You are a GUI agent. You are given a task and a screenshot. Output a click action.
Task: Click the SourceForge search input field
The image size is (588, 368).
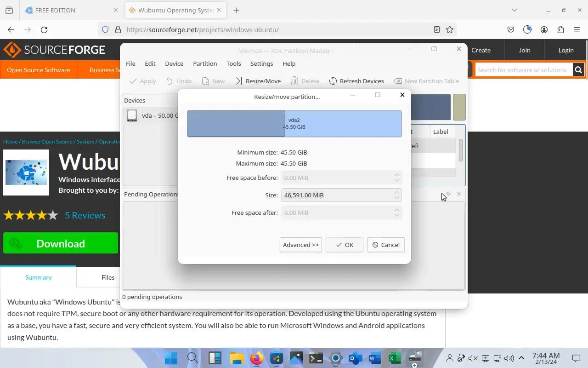point(524,70)
